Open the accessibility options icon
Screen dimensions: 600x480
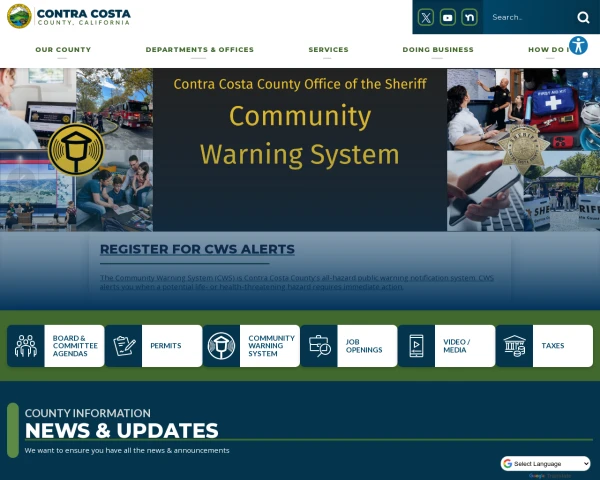coord(578,46)
